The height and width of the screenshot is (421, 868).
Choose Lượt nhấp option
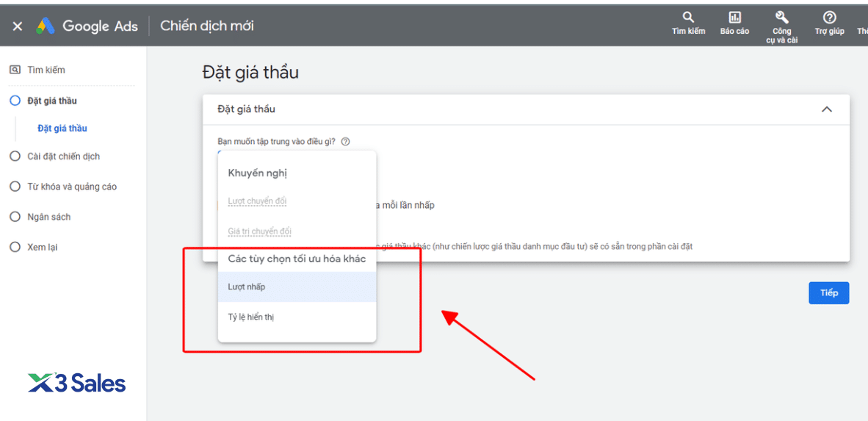coord(297,287)
